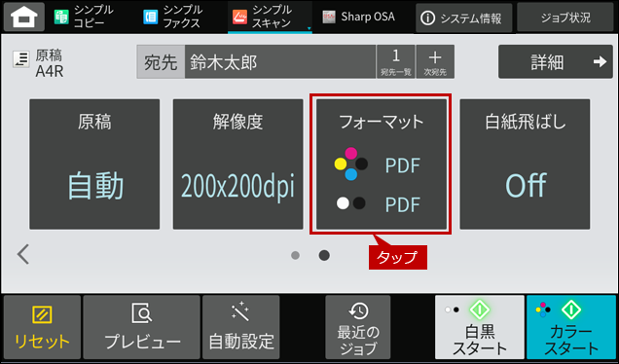Select the second page indicator dot
The width and height of the screenshot is (619, 364).
pos(324,255)
